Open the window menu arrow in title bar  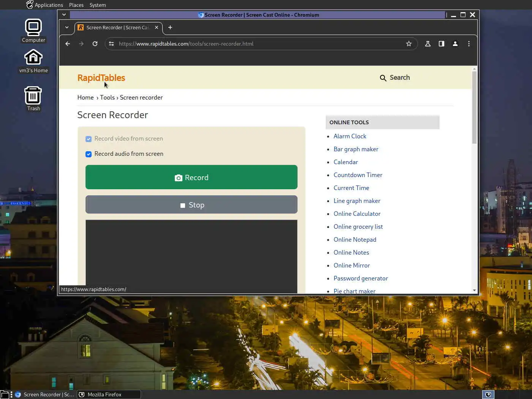pyautogui.click(x=64, y=15)
